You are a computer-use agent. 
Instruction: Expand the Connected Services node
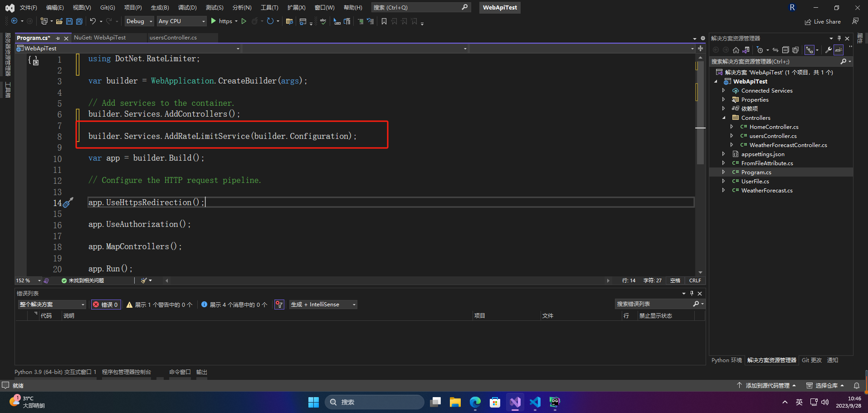723,90
